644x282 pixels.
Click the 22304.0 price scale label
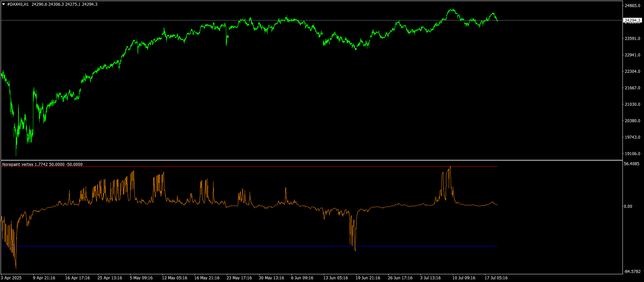[x=632, y=72]
